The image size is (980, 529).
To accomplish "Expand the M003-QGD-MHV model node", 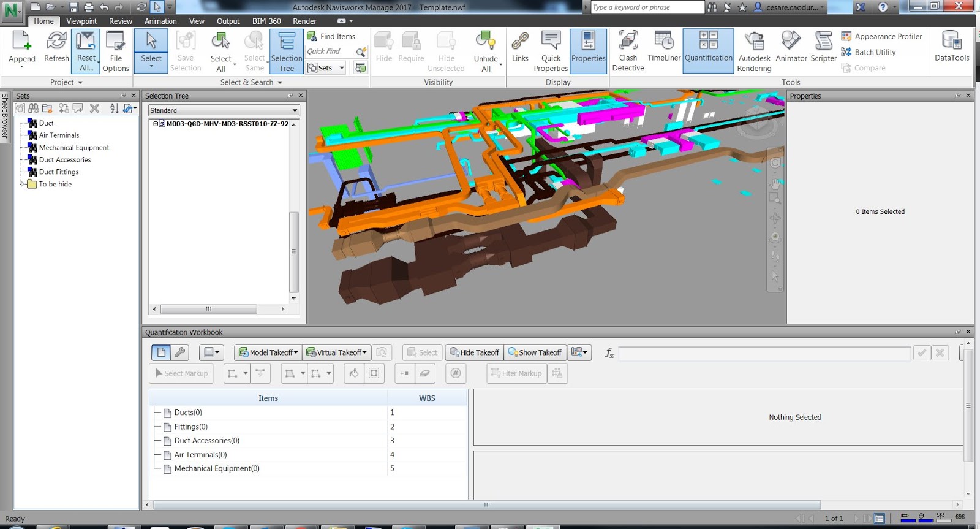I will point(156,124).
